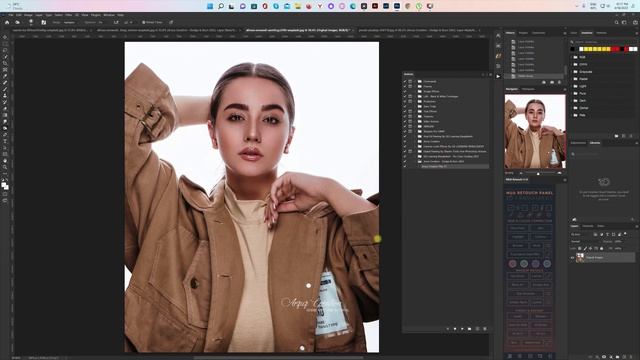Screen dimensions: 640x360
Task: Open Windows taskbar Search
Action: [221, 6]
